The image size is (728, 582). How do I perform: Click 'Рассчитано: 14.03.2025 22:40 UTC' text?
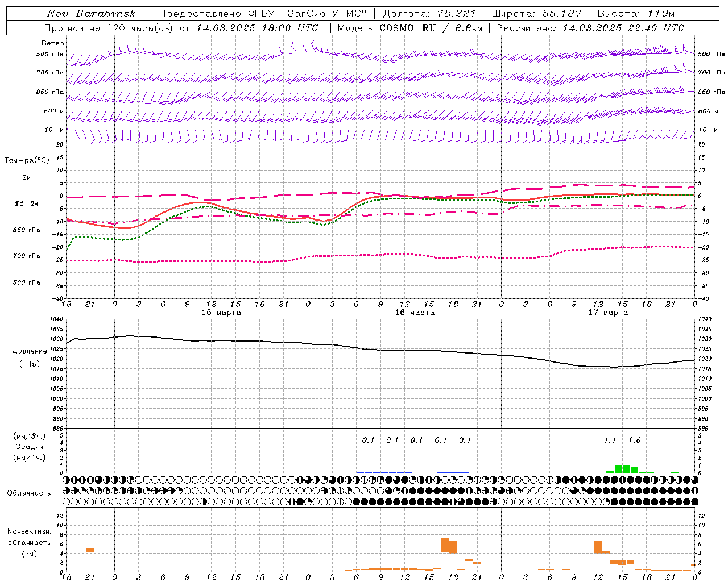(x=590, y=28)
